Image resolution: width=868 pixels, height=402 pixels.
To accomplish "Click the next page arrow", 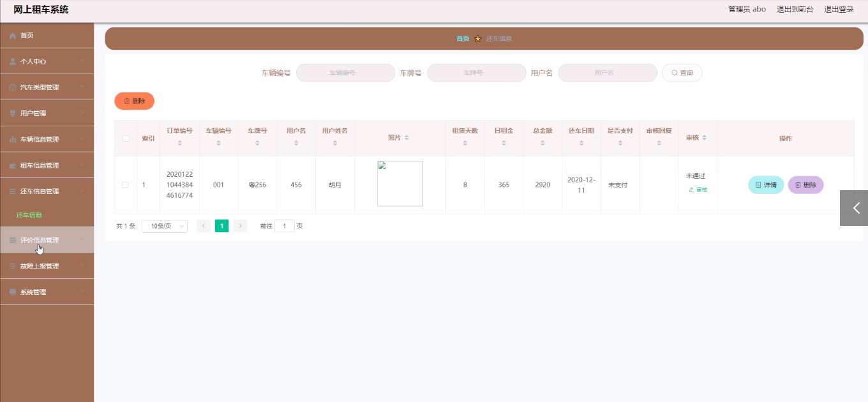I will 240,226.
